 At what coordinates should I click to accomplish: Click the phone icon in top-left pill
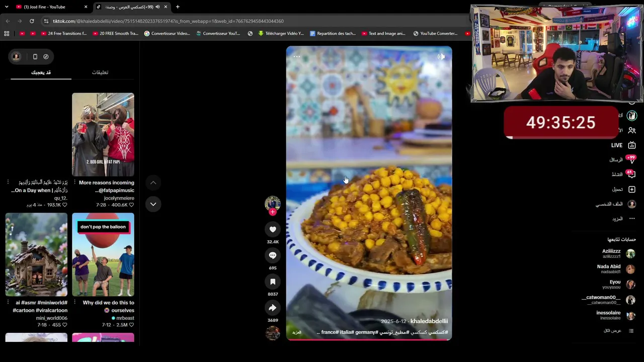click(35, 57)
